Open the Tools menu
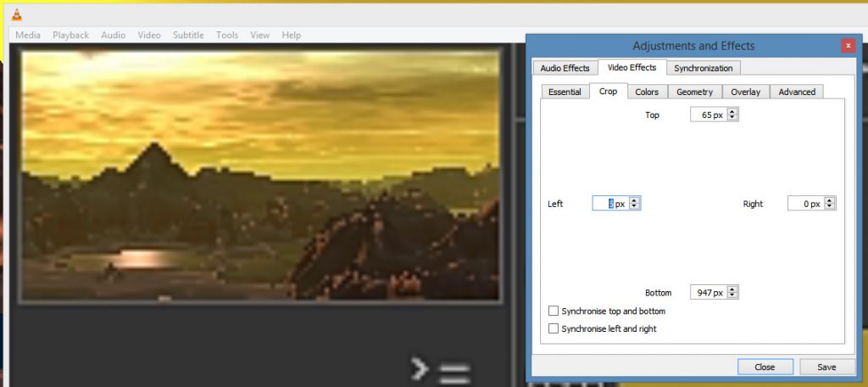The width and height of the screenshot is (868, 387). 227,36
